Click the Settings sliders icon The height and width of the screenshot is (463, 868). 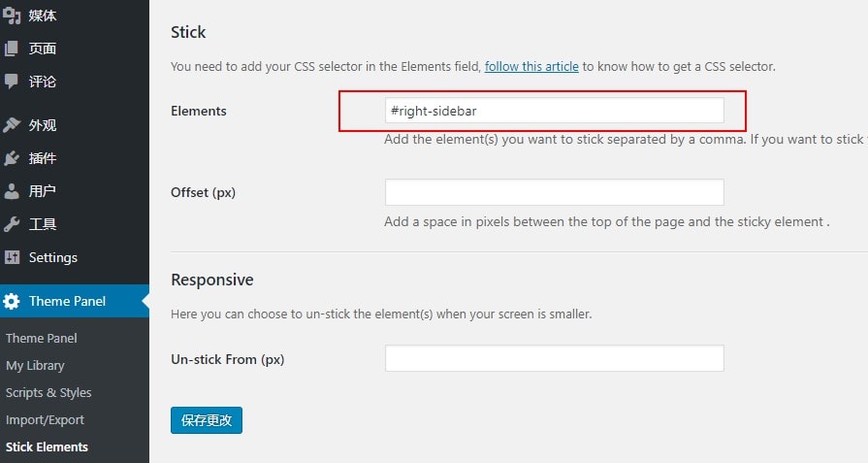point(12,257)
